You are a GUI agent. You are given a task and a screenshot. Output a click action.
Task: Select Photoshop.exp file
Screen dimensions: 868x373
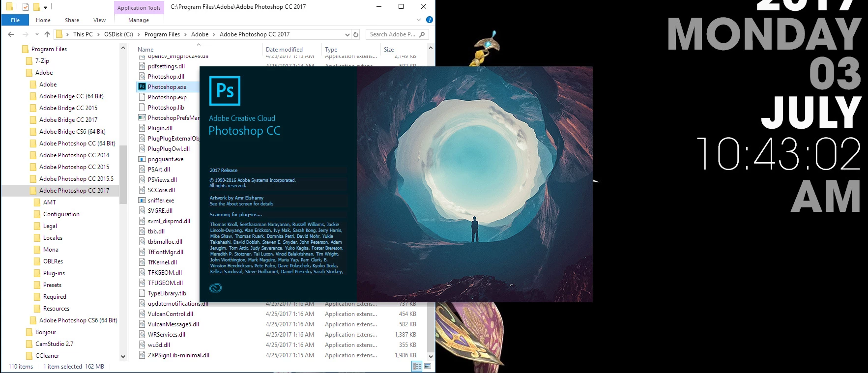click(167, 97)
